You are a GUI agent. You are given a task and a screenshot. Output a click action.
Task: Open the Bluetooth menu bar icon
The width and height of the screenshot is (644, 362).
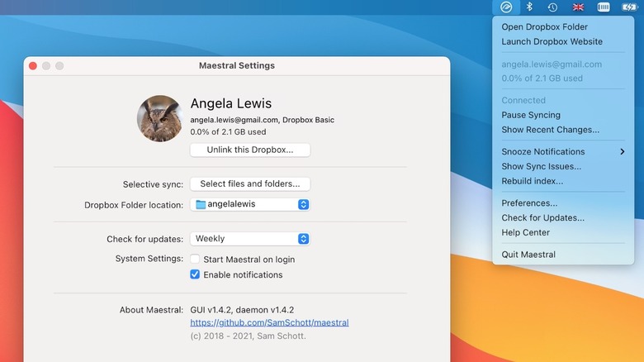530,7
